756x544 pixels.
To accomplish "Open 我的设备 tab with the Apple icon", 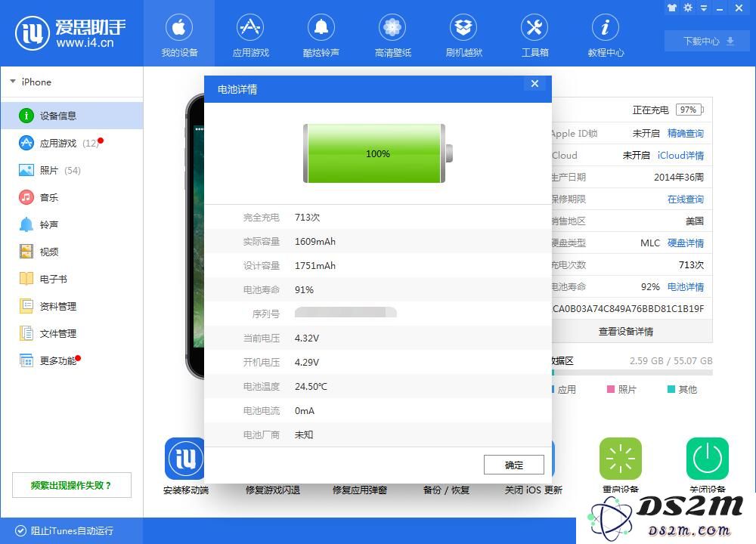I will pyautogui.click(x=179, y=35).
